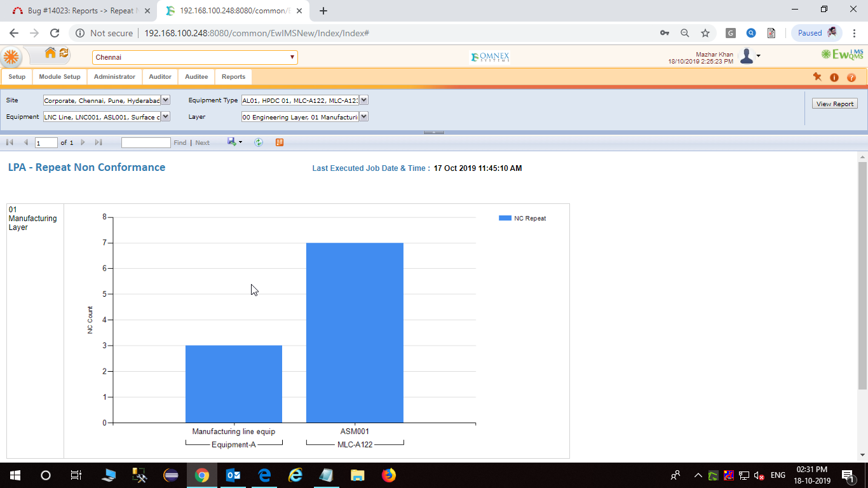Click the Equipment-A group label
Screen dimensions: 868x488
[x=234, y=445]
